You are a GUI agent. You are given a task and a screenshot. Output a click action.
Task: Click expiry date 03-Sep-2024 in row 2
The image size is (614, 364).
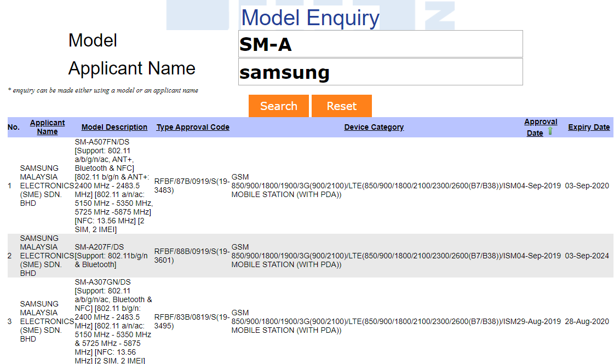point(587,256)
